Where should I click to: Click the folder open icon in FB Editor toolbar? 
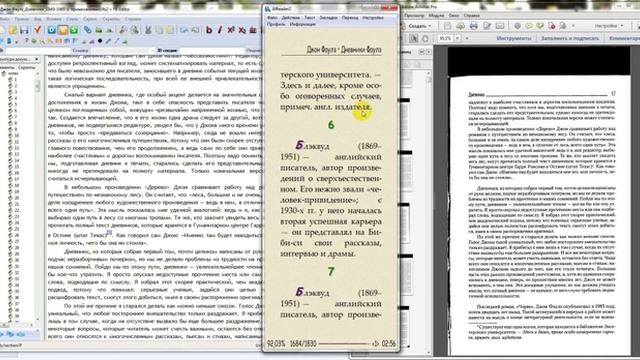13,30
